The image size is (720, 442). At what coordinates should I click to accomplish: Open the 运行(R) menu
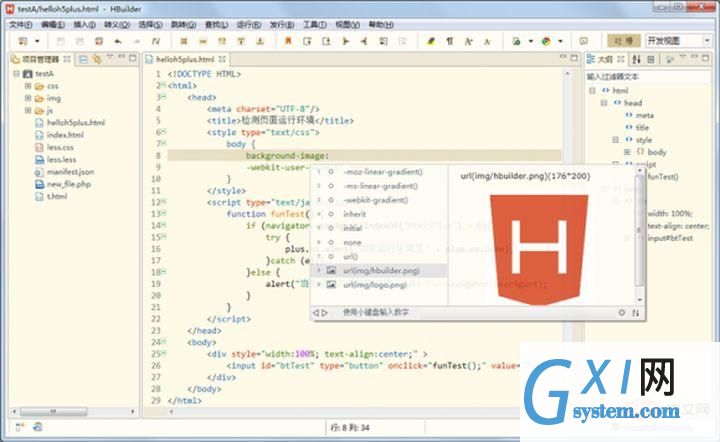(249, 25)
